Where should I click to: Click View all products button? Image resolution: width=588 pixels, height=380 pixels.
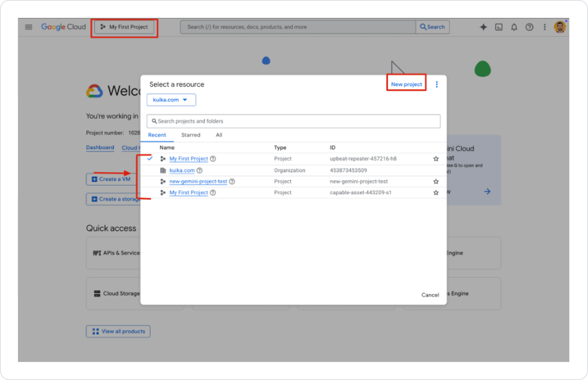pos(118,331)
